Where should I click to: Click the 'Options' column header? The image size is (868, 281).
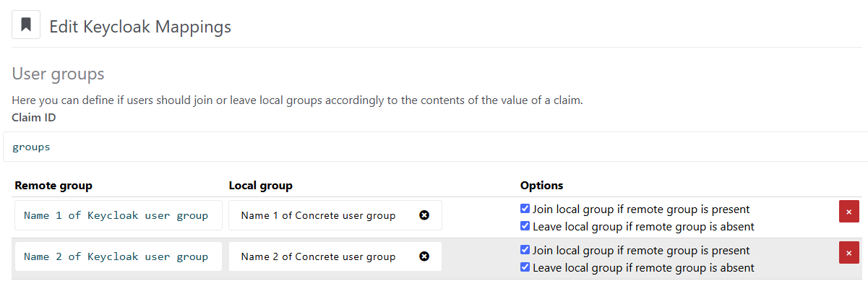tap(541, 186)
